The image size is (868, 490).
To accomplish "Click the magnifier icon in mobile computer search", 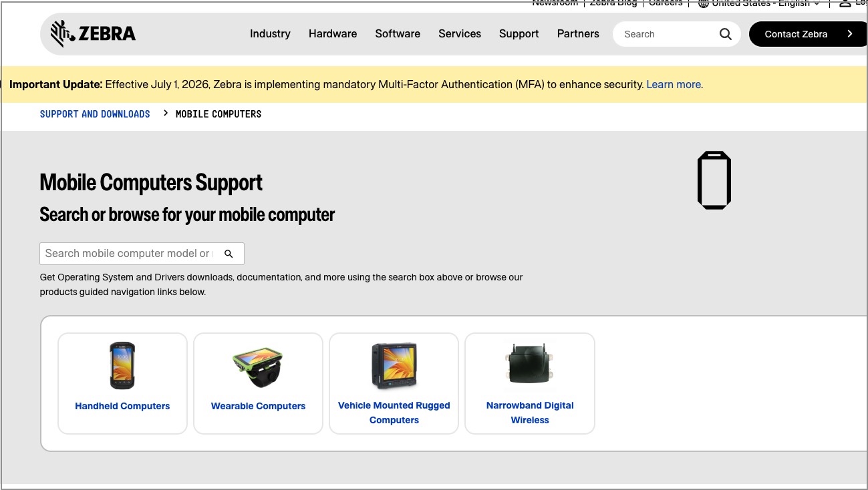I will coord(229,254).
